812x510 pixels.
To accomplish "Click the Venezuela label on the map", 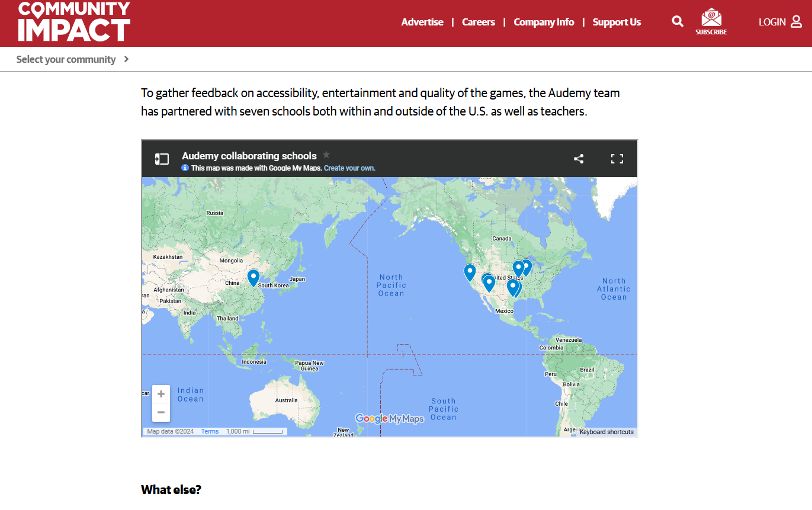I will tap(569, 340).
